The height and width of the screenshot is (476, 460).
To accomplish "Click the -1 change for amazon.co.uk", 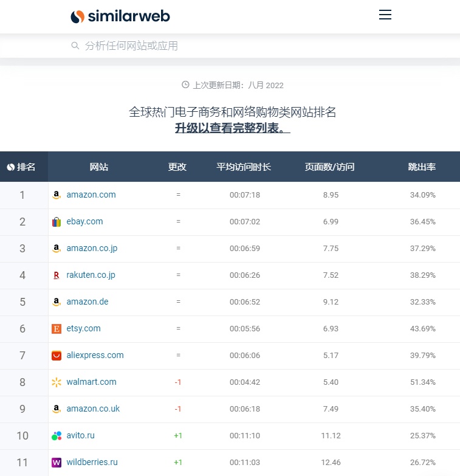I will 178,409.
